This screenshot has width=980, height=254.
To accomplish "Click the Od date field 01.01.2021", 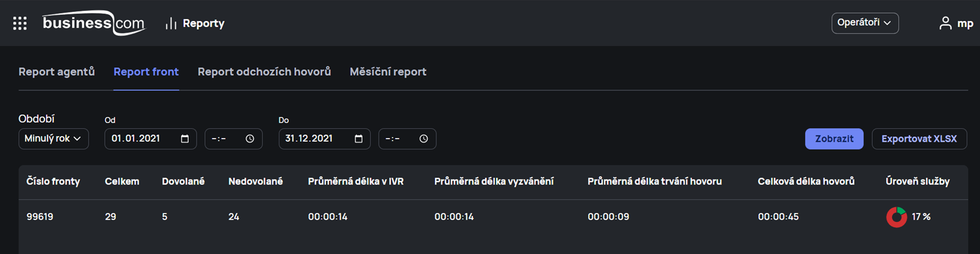I will (x=150, y=139).
